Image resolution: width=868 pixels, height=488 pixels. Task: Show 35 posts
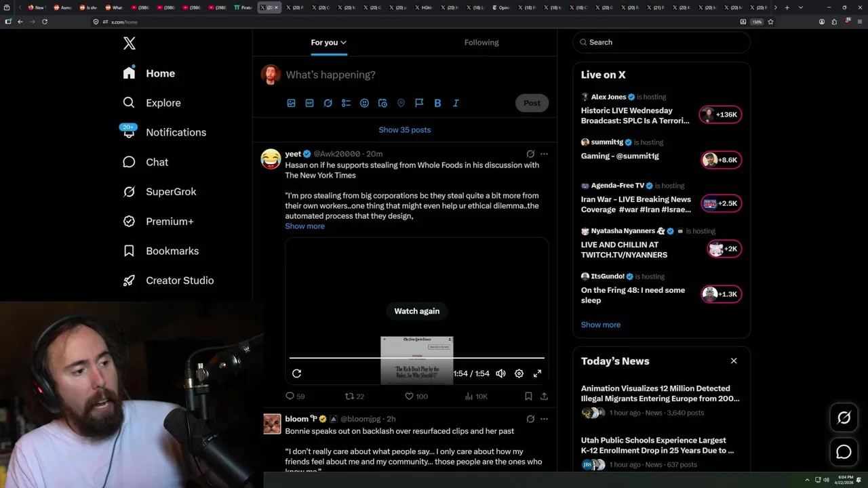[405, 129]
